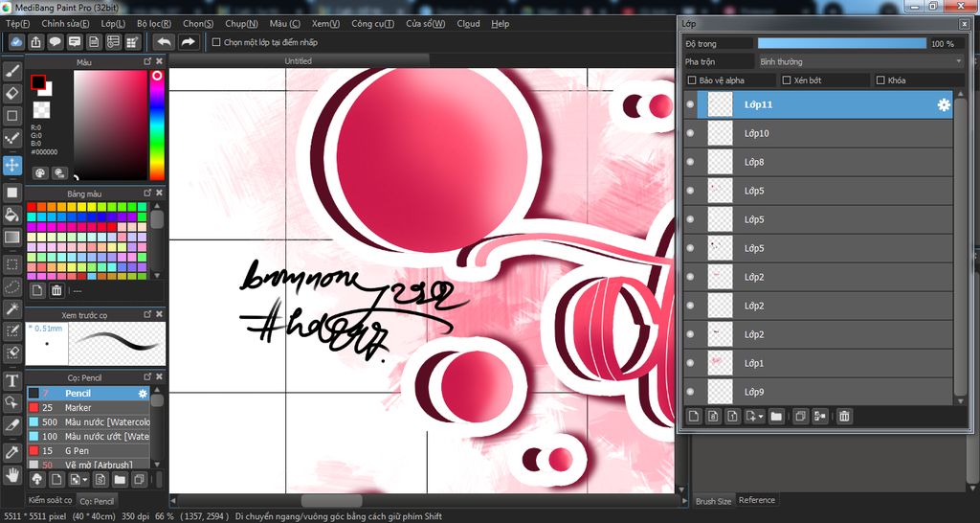Open the speech bubble comment icon

point(55,42)
